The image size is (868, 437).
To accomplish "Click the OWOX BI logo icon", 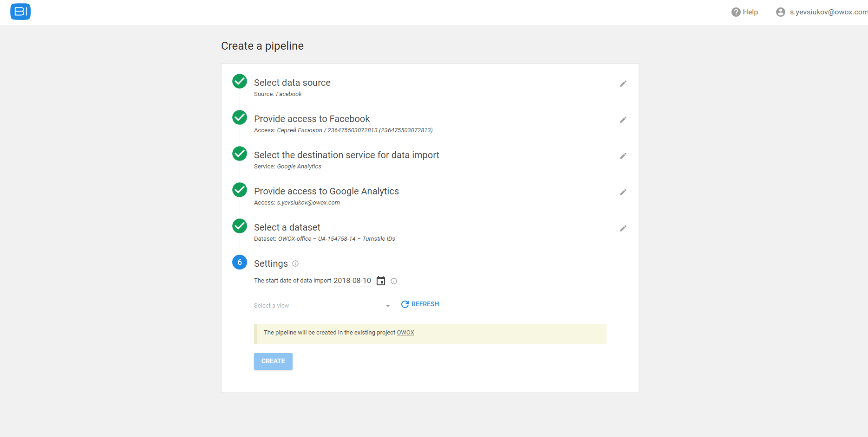I will [20, 12].
